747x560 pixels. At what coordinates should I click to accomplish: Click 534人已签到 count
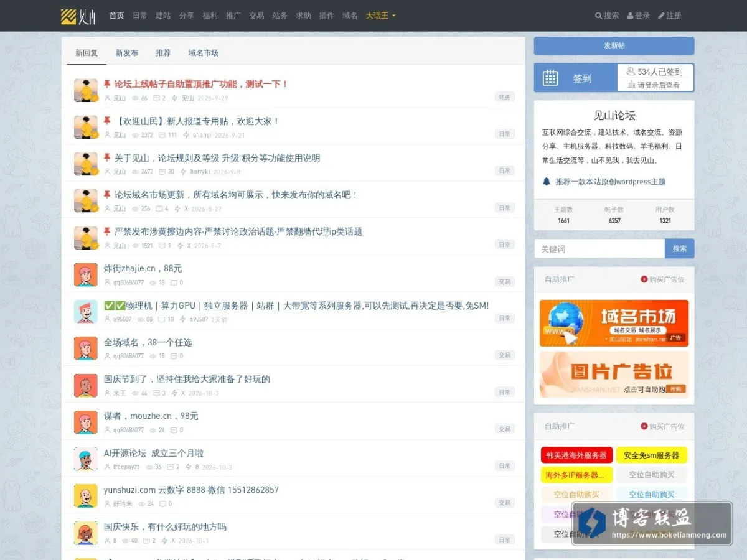[660, 72]
